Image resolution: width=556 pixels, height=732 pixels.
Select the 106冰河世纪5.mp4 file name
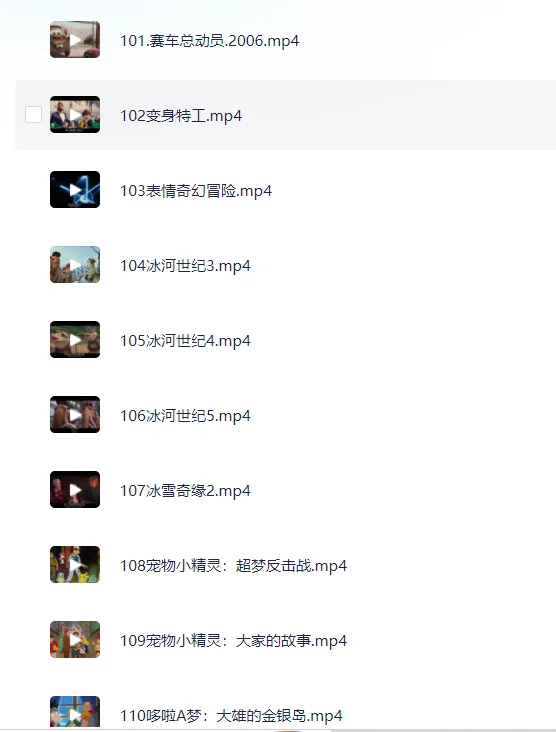pos(185,416)
